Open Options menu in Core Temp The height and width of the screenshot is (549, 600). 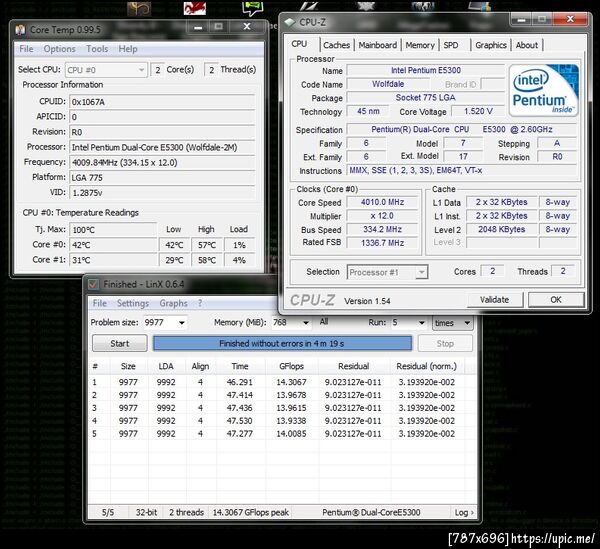(x=59, y=49)
